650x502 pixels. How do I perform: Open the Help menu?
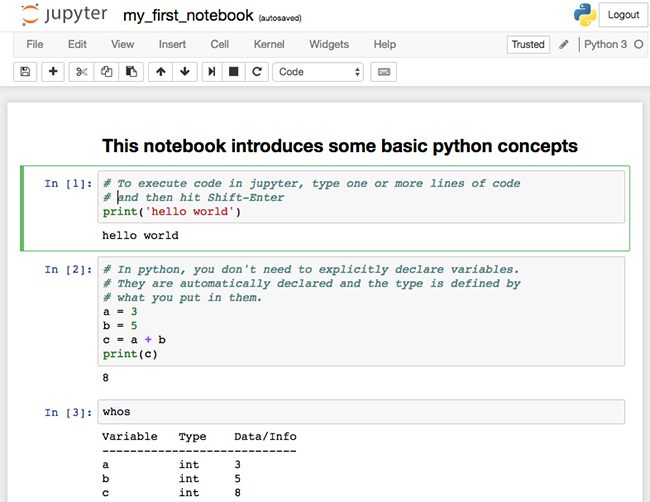pos(385,44)
